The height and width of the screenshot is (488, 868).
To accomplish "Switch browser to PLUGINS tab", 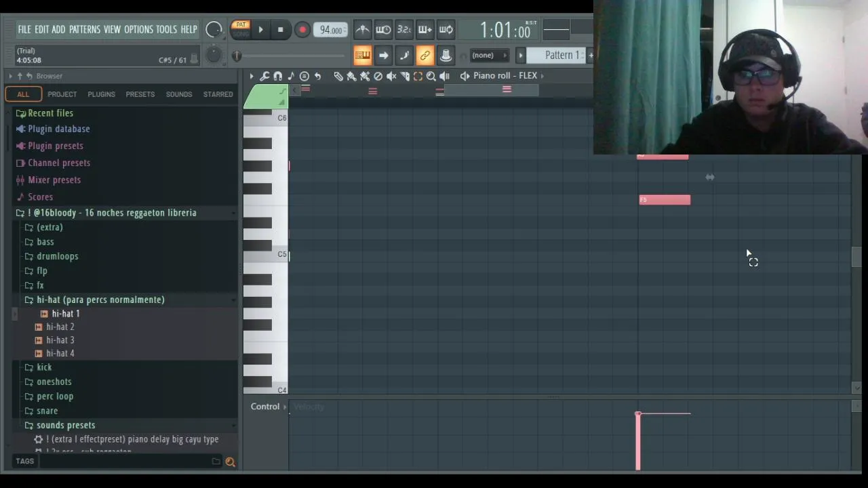I will tap(101, 94).
